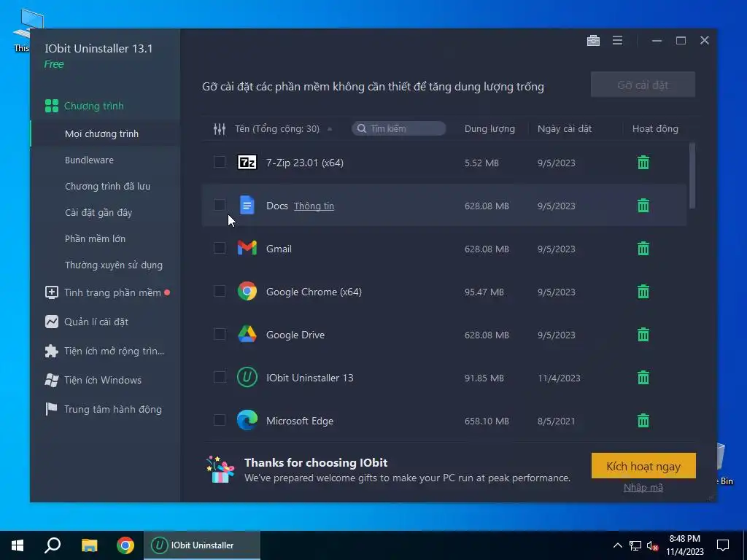The image size is (747, 560).
Task: Check the box for 7-Zip 23.01 (x64)
Action: click(219, 162)
